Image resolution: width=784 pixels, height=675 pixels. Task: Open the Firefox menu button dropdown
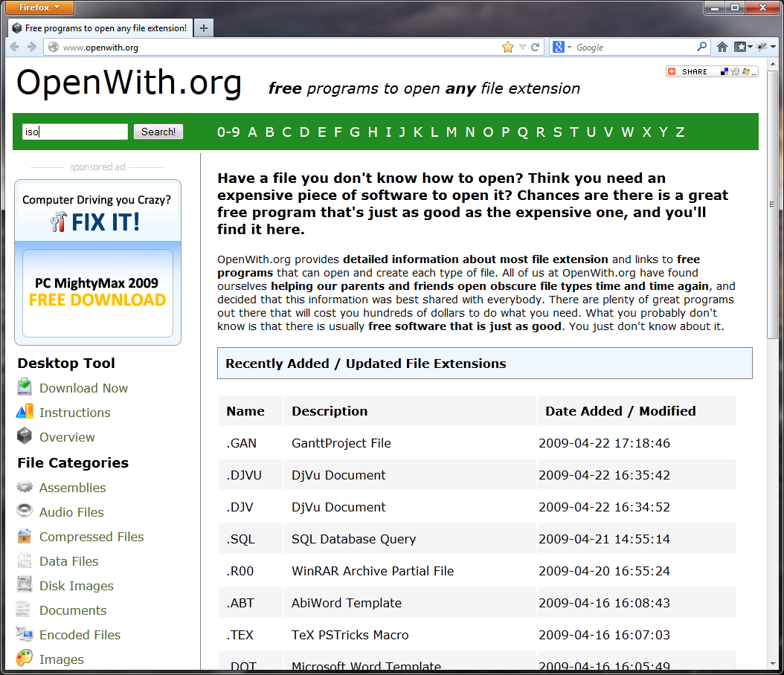(41, 7)
